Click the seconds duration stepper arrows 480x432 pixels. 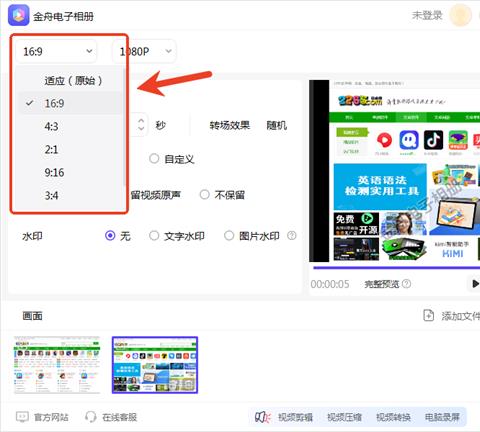tap(141, 125)
